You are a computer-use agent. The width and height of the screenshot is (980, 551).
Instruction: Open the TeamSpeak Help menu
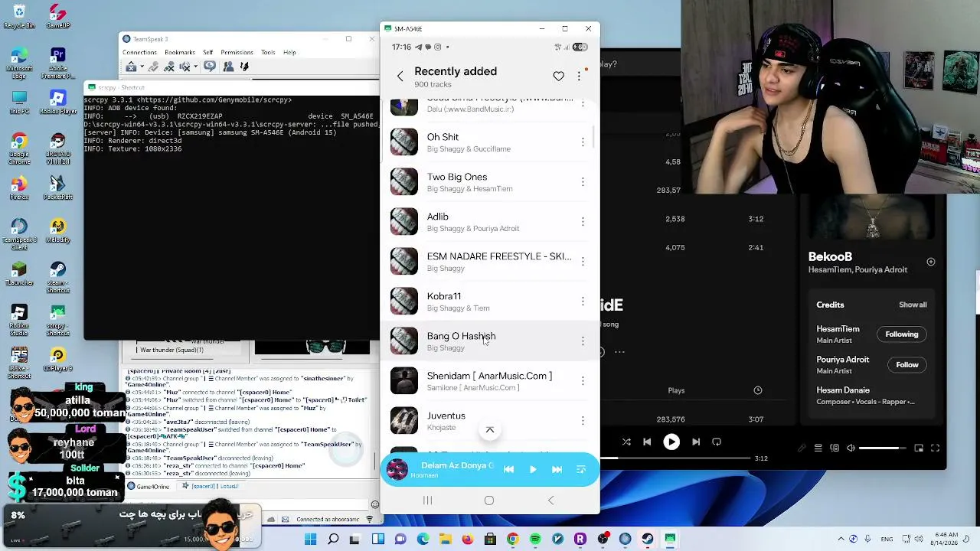click(289, 53)
